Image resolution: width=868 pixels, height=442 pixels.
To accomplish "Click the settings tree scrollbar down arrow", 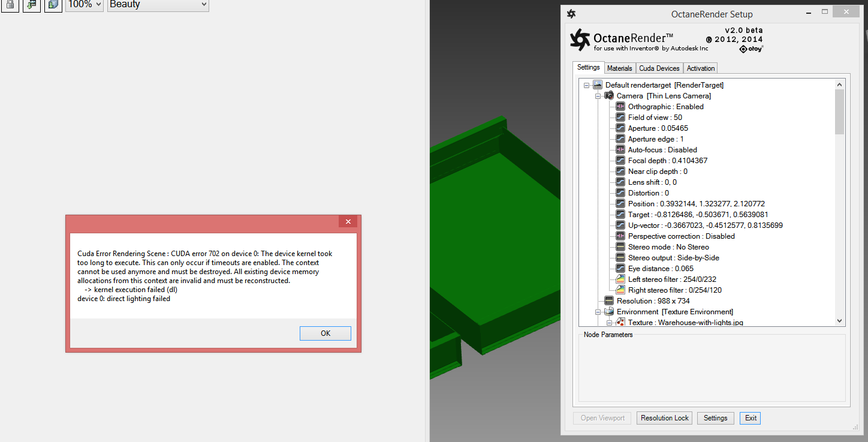I will [839, 321].
